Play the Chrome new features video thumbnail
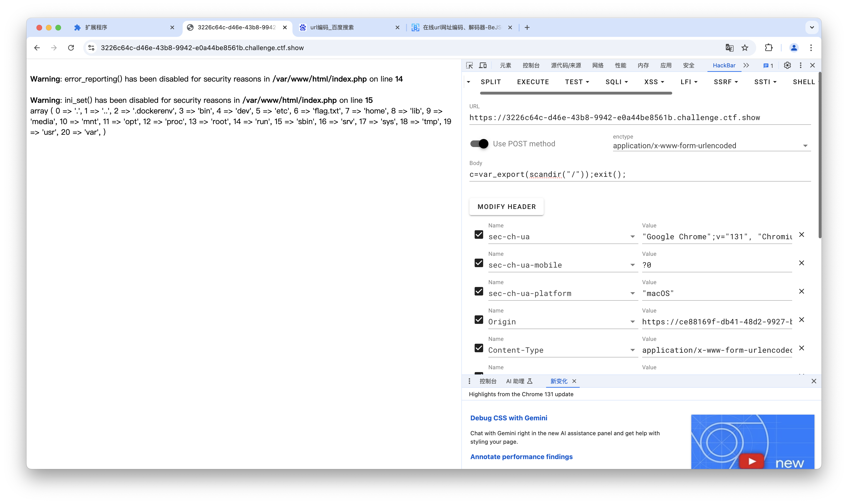The height and width of the screenshot is (504, 848). pos(752,442)
